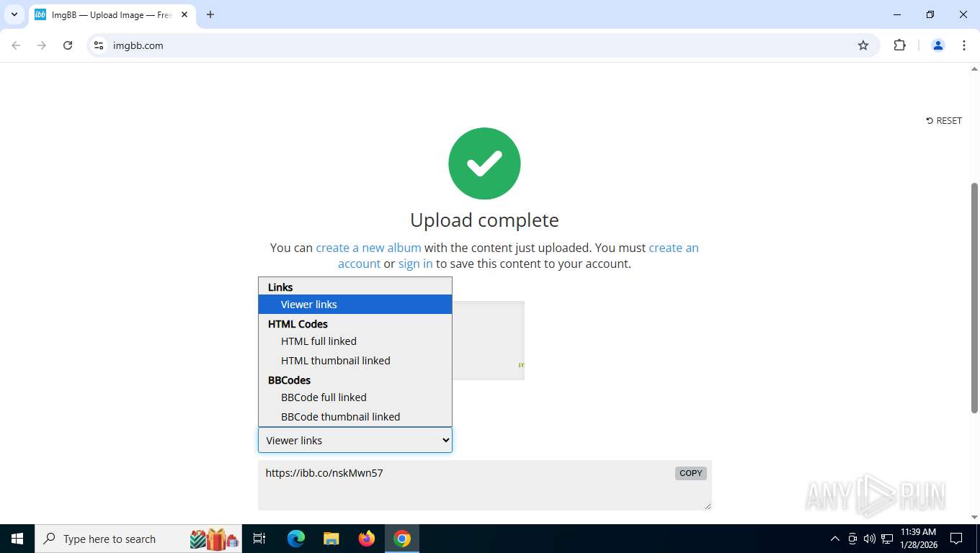
Task: Click the 'Links' group header
Action: [280, 287]
